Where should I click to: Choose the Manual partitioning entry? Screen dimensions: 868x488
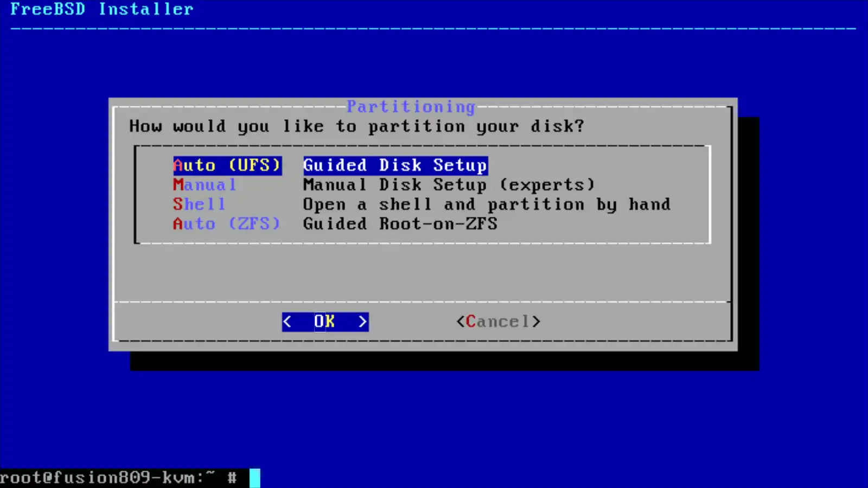[205, 185]
